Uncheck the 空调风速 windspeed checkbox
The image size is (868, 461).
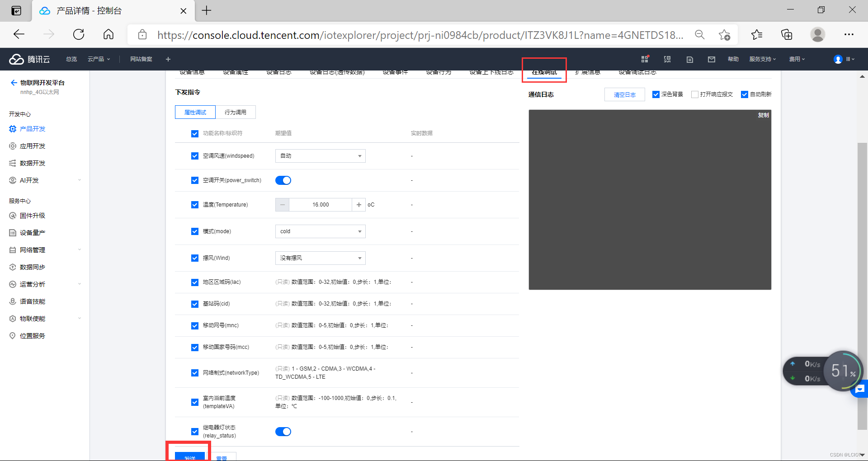pyautogui.click(x=195, y=156)
